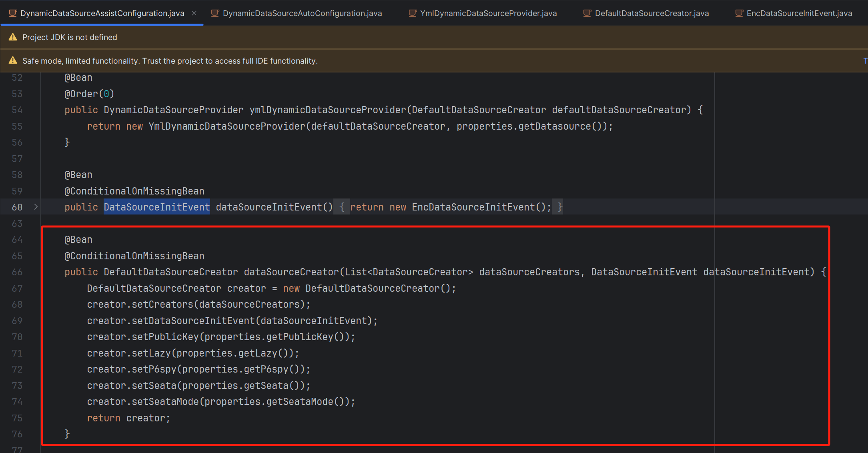868x453 pixels.
Task: Click the YmlDynamicDataSourceProvider.java tab file icon
Action: (413, 13)
